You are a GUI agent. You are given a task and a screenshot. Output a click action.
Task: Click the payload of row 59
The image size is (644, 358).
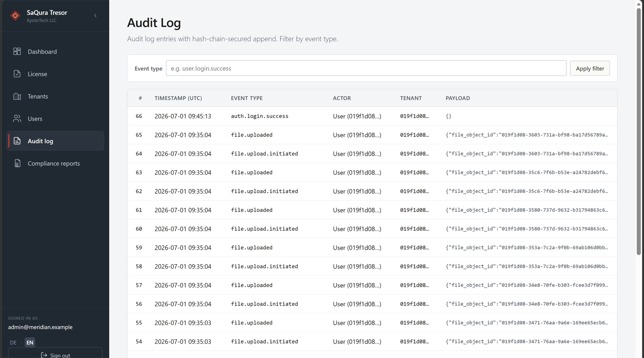[x=527, y=248]
